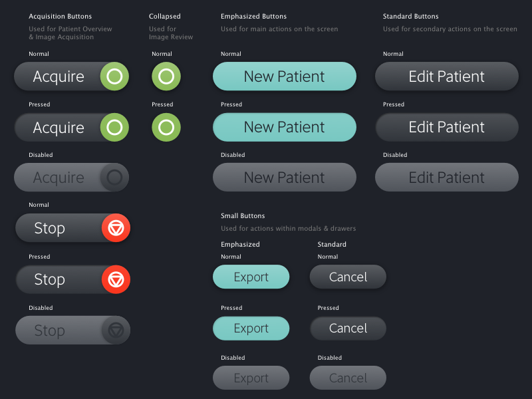This screenshot has height=399, width=532.
Task: Select the Pressed state New Patient button
Action: tap(285, 127)
